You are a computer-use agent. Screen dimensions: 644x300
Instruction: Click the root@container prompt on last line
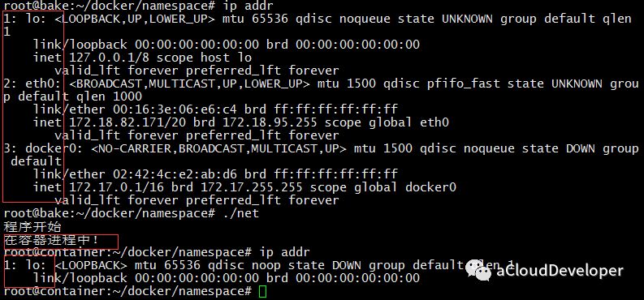tap(128, 291)
